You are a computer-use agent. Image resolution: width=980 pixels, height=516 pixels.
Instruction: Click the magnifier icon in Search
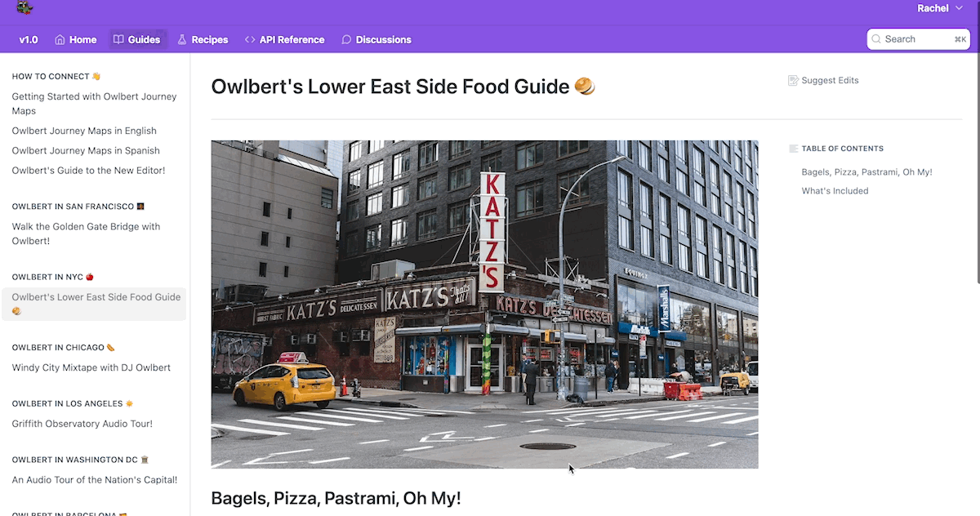876,39
